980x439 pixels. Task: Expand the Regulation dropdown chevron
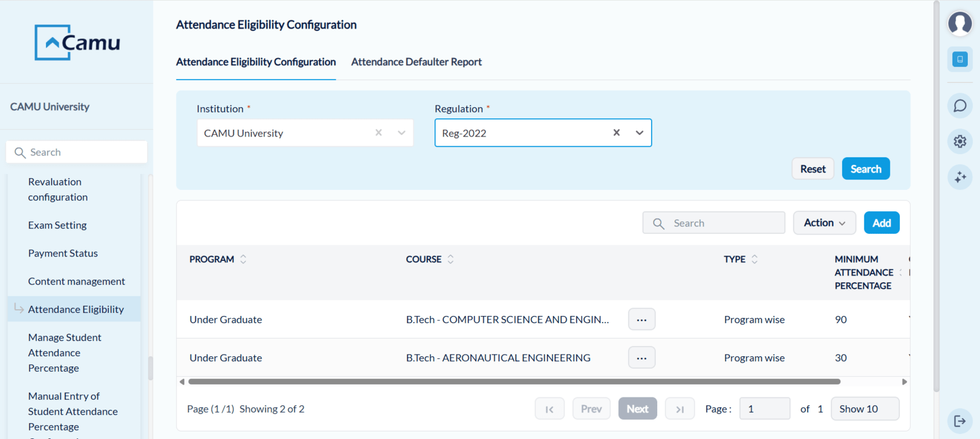coord(639,133)
